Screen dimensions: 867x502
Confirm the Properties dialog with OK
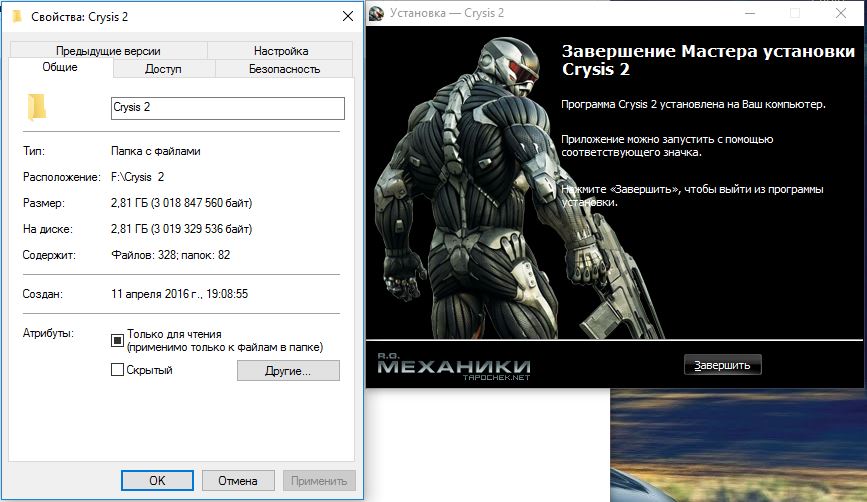(x=158, y=480)
